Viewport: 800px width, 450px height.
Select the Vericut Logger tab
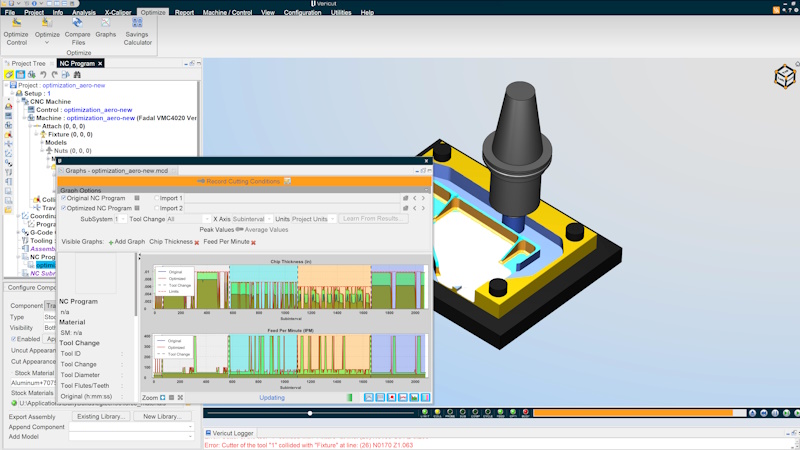[x=229, y=433]
